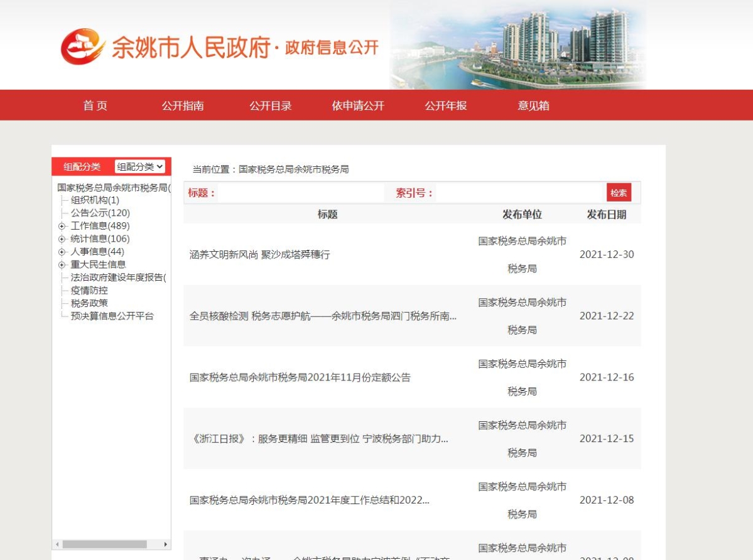Click publisher cell in 2021-12-16 row
Image resolution: width=753 pixels, height=560 pixels.
522,378
